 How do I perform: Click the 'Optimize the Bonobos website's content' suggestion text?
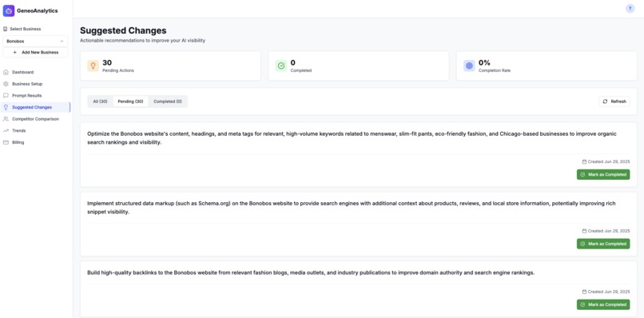click(x=352, y=138)
